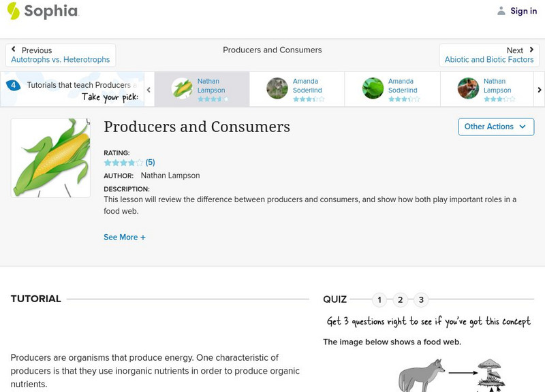Screen dimensions: 545x392
Task: Go to quiz question 1
Action: 379,299
